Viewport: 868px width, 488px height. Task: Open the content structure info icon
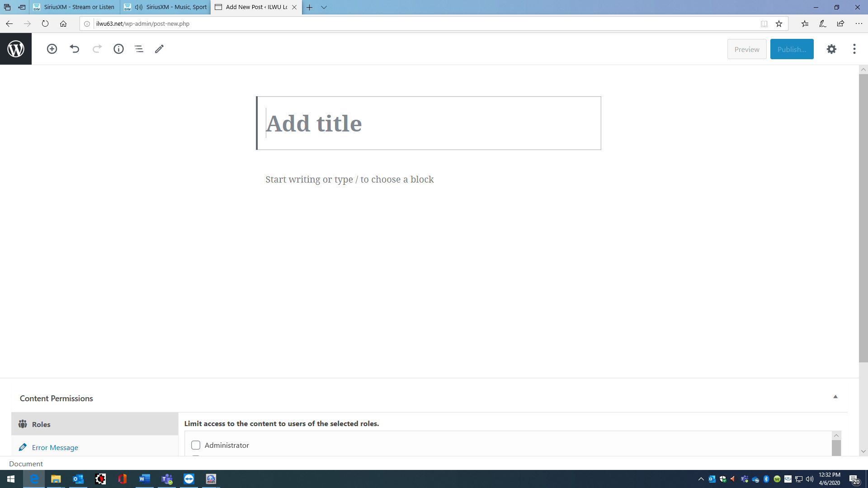(118, 49)
